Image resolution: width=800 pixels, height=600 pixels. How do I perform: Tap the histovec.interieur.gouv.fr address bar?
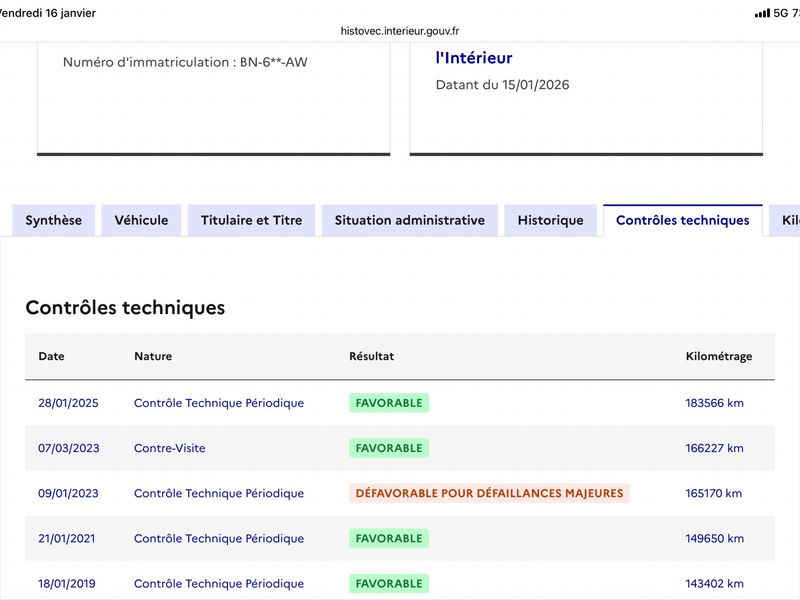point(400,31)
